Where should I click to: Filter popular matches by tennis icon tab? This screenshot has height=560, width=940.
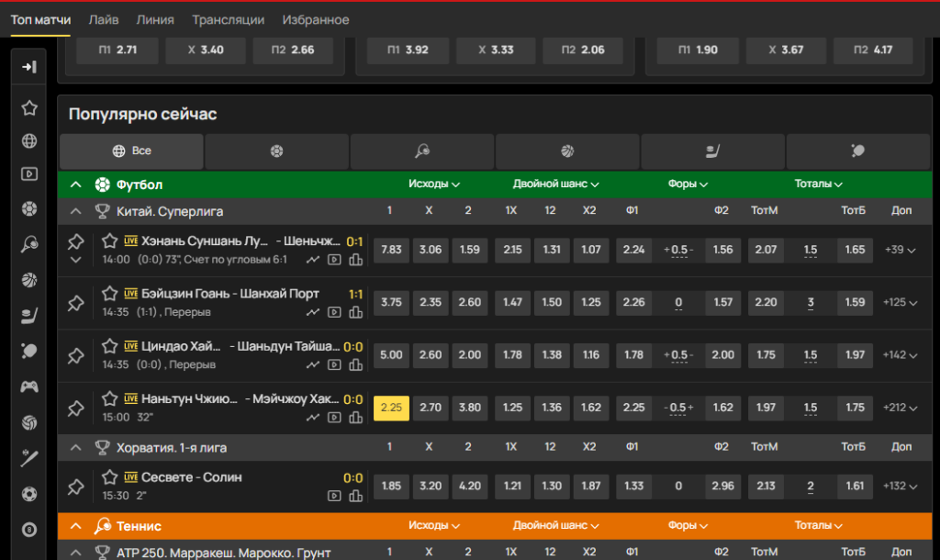422,151
